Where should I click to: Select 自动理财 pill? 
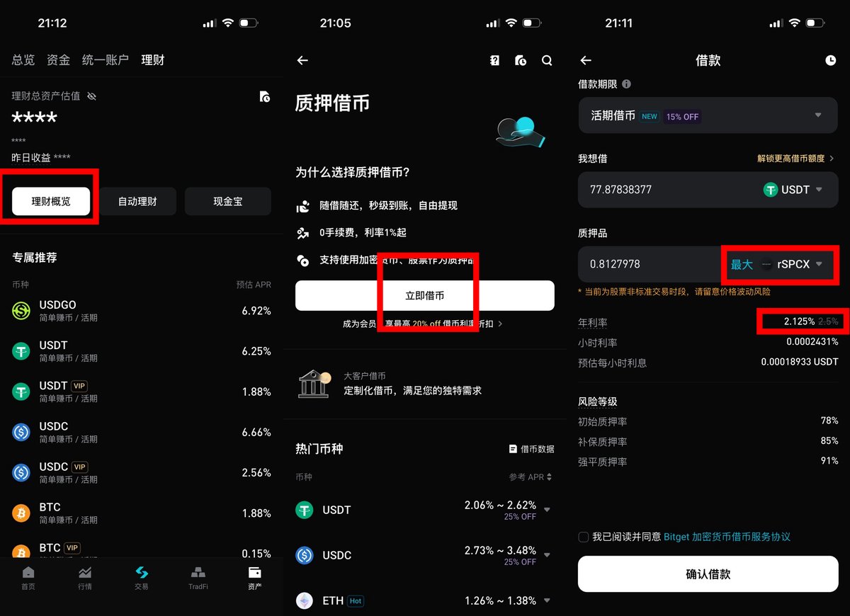[x=137, y=202]
